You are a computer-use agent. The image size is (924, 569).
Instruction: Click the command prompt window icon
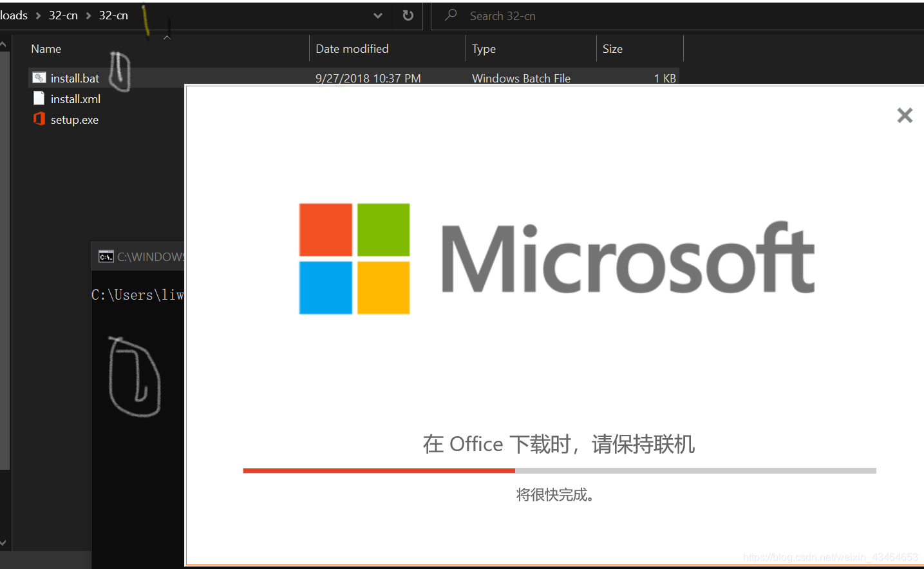tap(106, 256)
